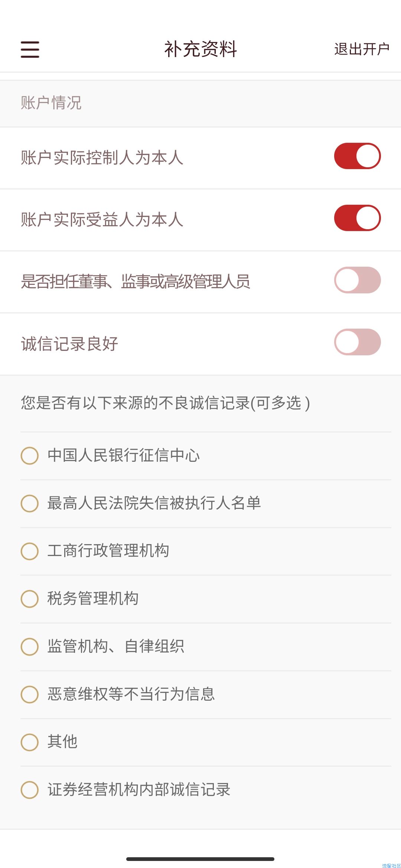Toggle off 账户实际控制人为本人 switch
Image resolution: width=401 pixels, height=868 pixels.
(x=357, y=156)
